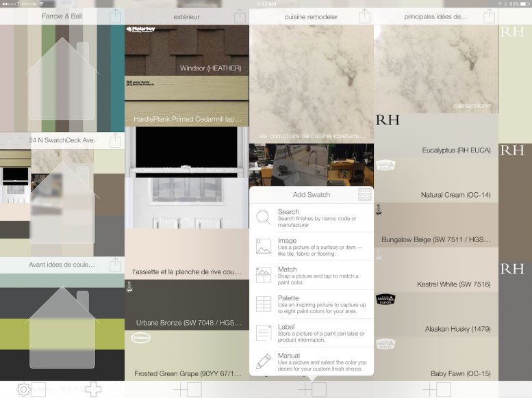Tap the T-Mobile carrier status text
532x398 pixels.
(x=27, y=3)
